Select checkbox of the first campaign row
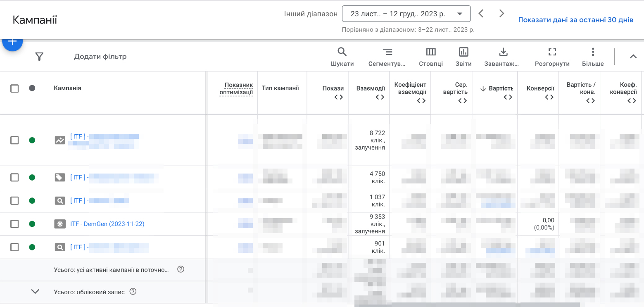Screen dimensions: 644x307 pos(14,140)
